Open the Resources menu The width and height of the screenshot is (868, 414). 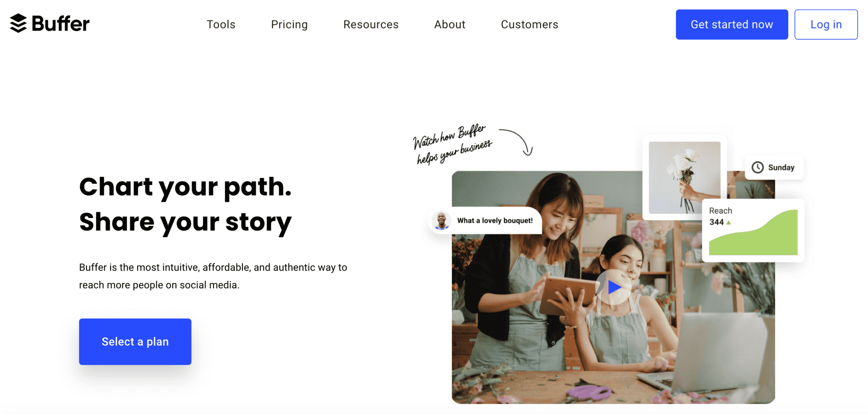click(x=371, y=25)
